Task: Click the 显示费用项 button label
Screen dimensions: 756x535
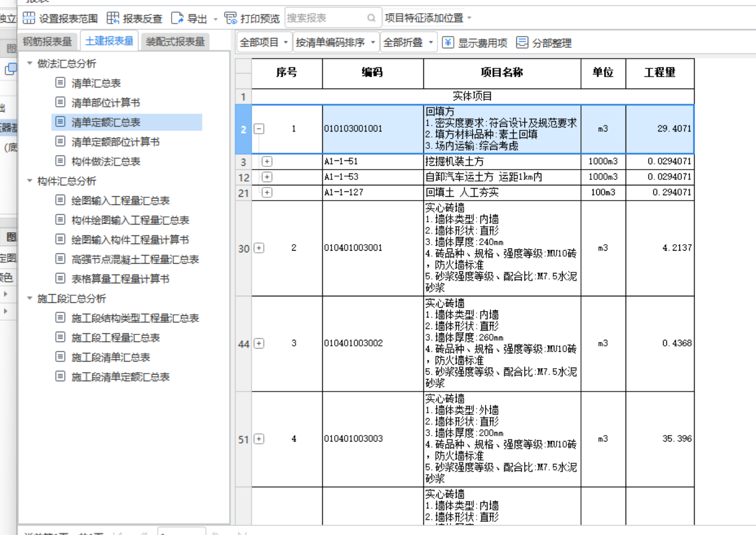Action: [483, 43]
